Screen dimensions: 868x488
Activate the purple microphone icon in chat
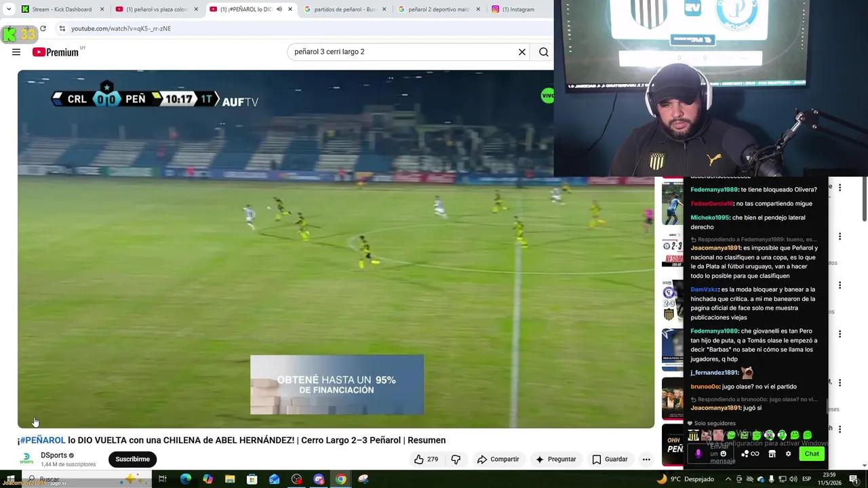[x=698, y=453]
